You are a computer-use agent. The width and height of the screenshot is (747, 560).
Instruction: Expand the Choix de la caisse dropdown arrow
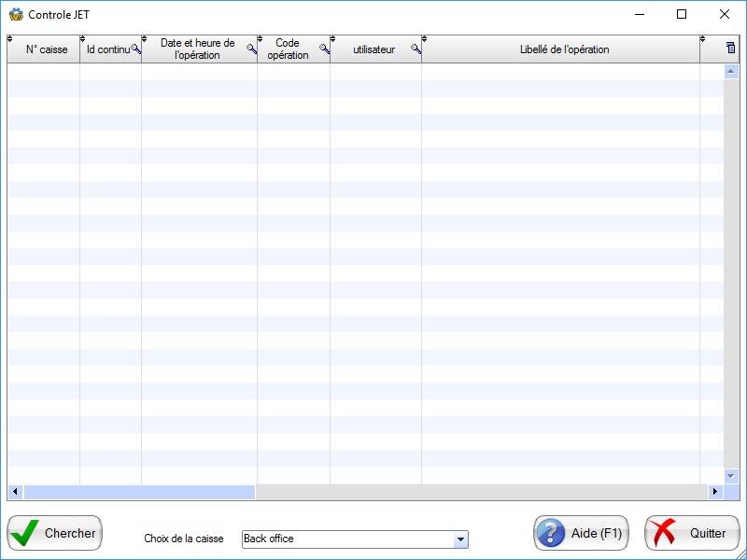point(460,539)
